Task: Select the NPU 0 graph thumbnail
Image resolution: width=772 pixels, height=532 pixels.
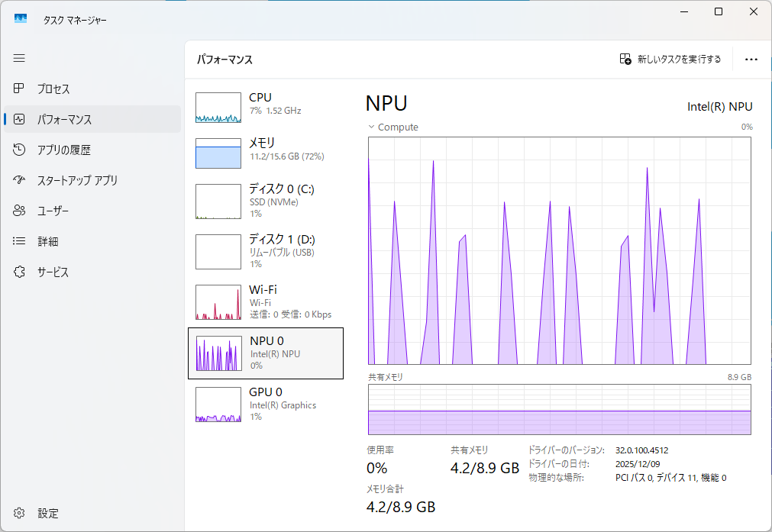Action: coord(218,353)
